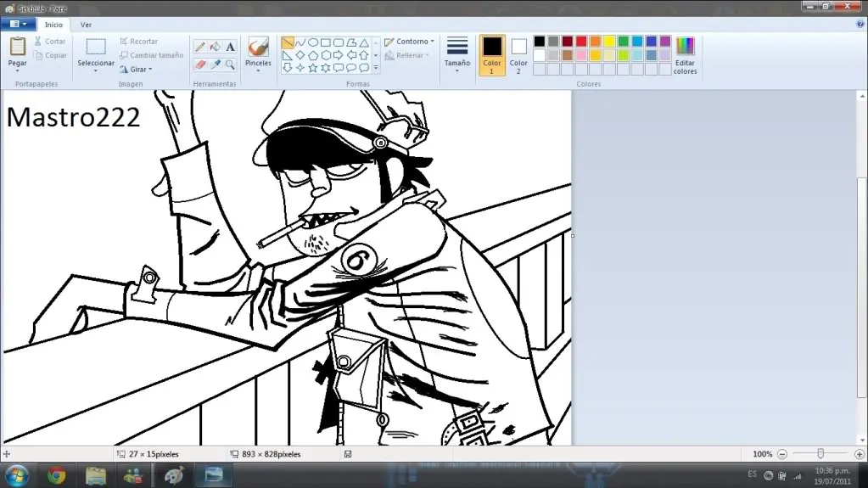Viewport: 868px width, 488px height.
Task: Choose the Left arrow shape
Action: 351,55
